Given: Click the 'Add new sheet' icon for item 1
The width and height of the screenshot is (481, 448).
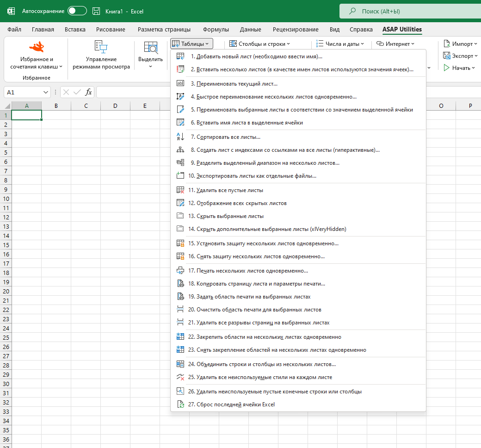Looking at the screenshot, I should click(180, 56).
